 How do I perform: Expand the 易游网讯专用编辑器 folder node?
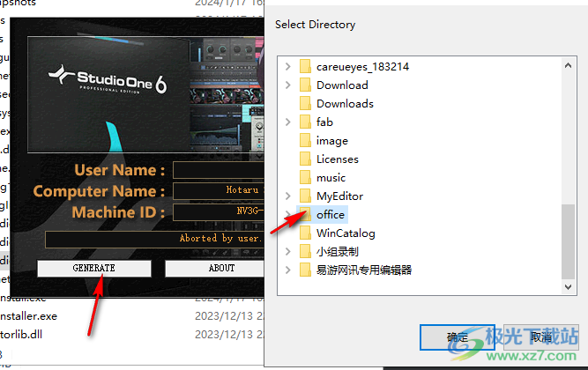(x=288, y=270)
